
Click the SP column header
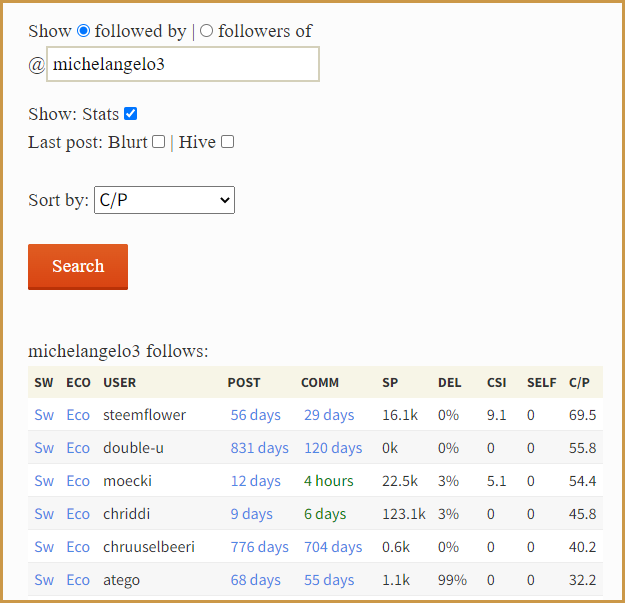click(390, 382)
